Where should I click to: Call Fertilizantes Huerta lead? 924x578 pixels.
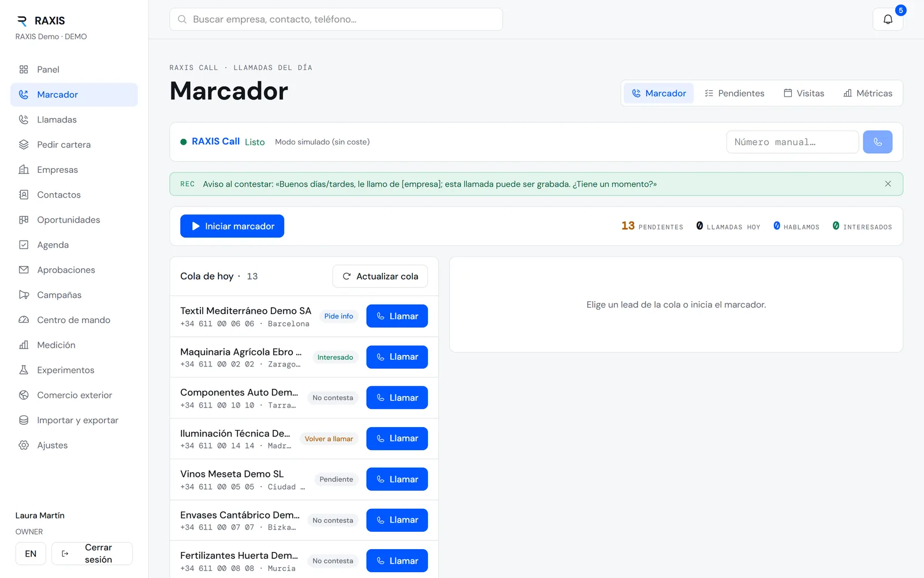[x=397, y=561]
